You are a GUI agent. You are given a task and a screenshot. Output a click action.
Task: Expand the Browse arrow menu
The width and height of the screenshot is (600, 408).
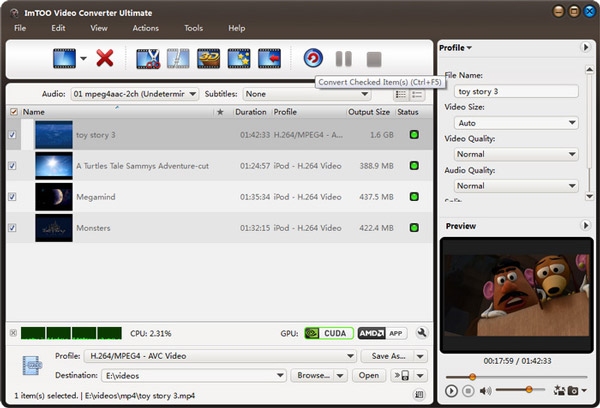point(340,375)
